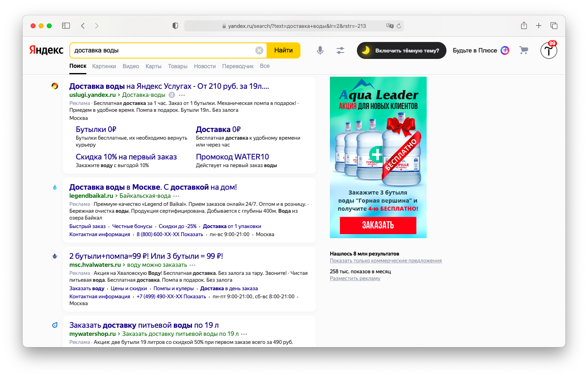Show phone number +7 (499) 490-XX-XX
Viewport: 588px width, 377px height.
(x=171, y=297)
